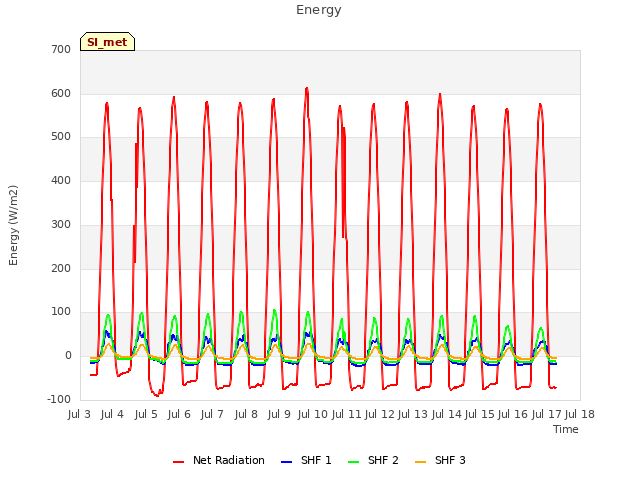This screenshot has height=480, width=640.
Task: Click the Jul 14 x-axis tick label
Action: pos(447,414)
